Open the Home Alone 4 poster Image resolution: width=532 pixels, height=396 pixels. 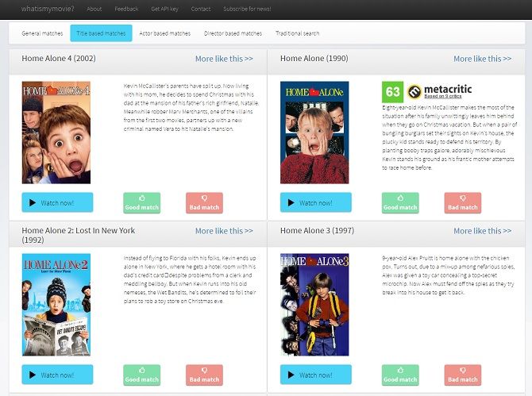pos(56,133)
